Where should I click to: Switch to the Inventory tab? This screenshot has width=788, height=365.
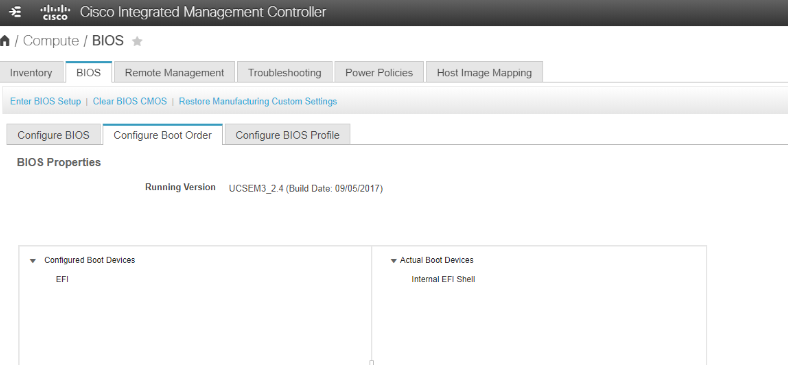[31, 72]
